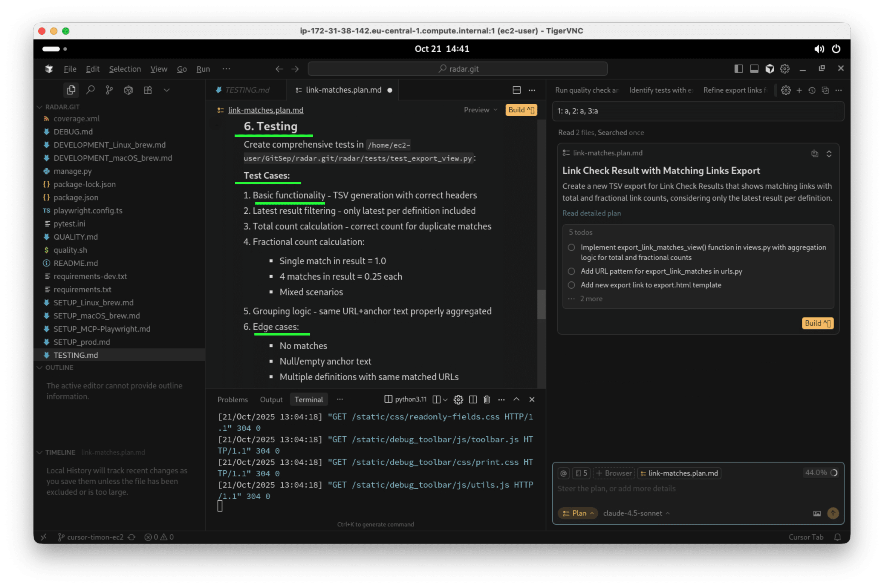The image size is (884, 588).
Task: Click attach image icon in chat input
Action: tap(817, 513)
